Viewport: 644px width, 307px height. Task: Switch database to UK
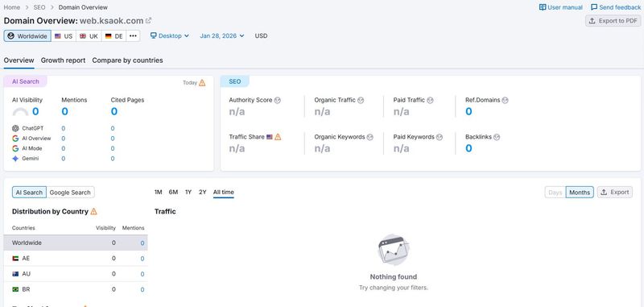pyautogui.click(x=89, y=36)
